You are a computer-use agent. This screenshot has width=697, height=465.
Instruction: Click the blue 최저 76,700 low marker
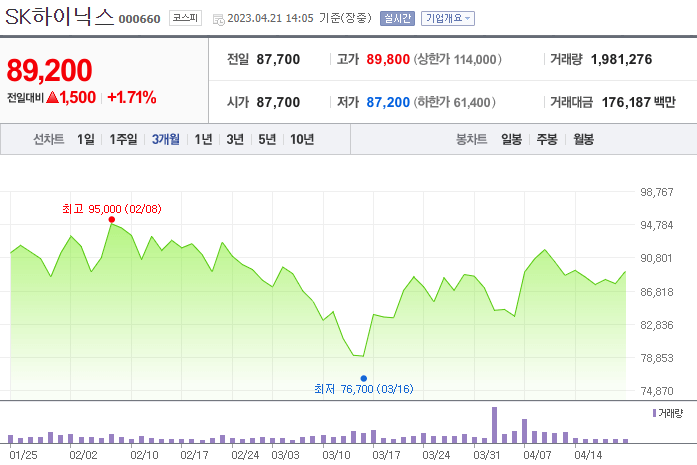(364, 378)
